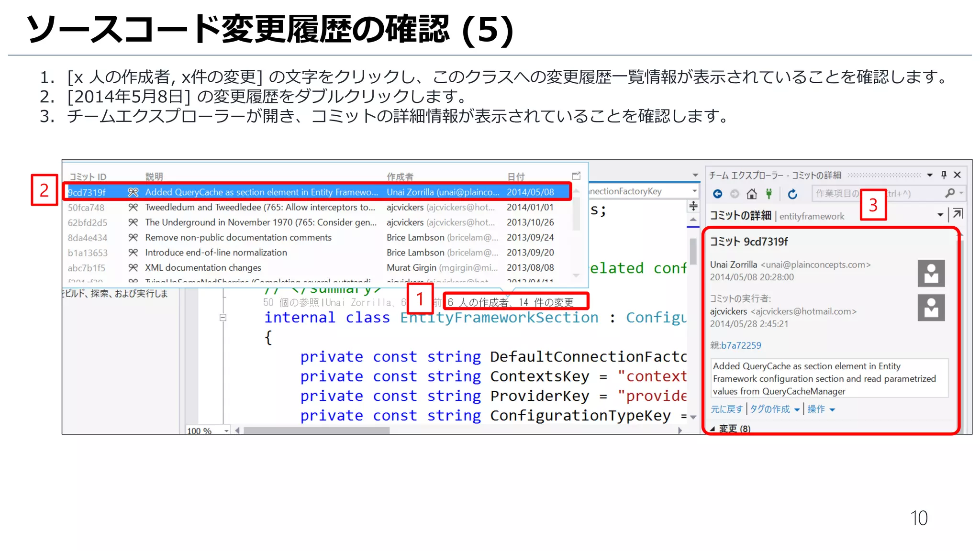
Task: Select 'XML documentation changes' commit
Action: 318,268
